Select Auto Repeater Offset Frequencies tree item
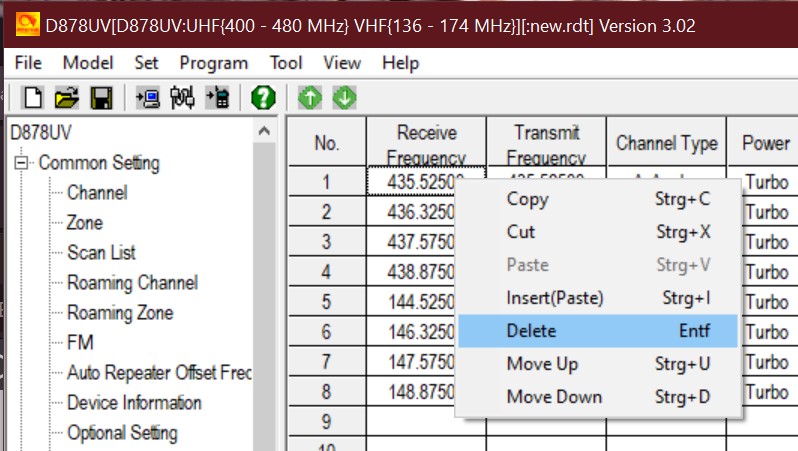Image resolution: width=798 pixels, height=451 pixels. pos(159,373)
